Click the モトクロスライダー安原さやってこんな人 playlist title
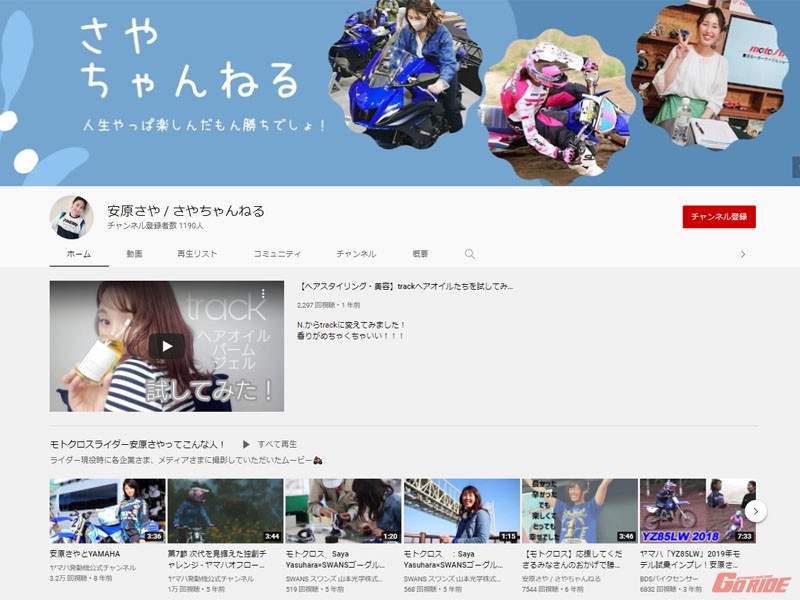 pyautogui.click(x=137, y=444)
